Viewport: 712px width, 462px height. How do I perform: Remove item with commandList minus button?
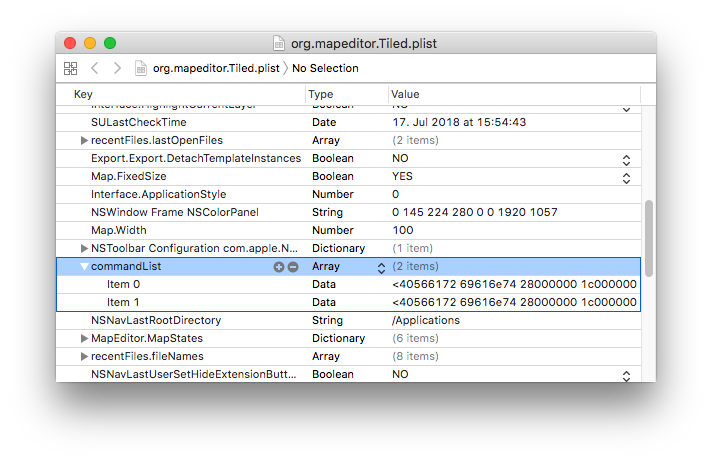click(293, 267)
